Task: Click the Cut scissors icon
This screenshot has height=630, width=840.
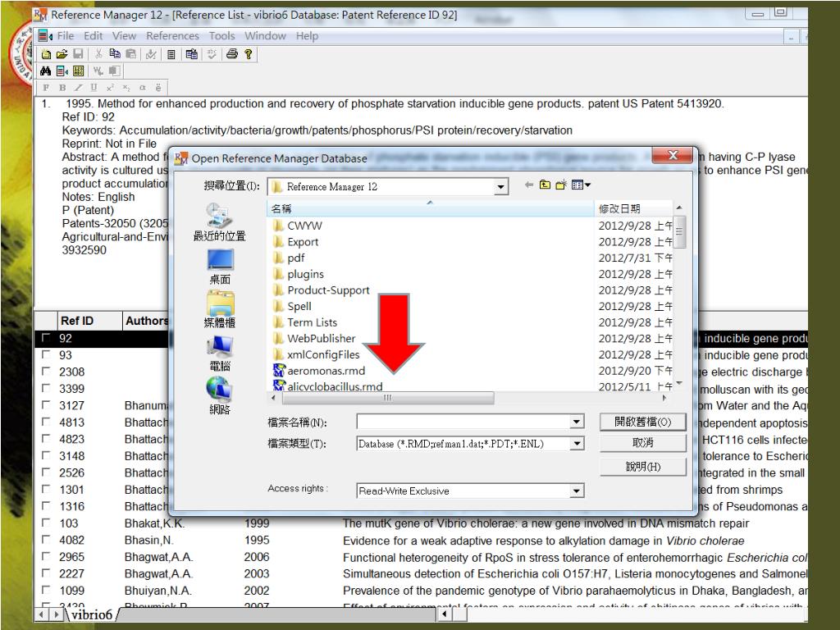Action: [98, 54]
